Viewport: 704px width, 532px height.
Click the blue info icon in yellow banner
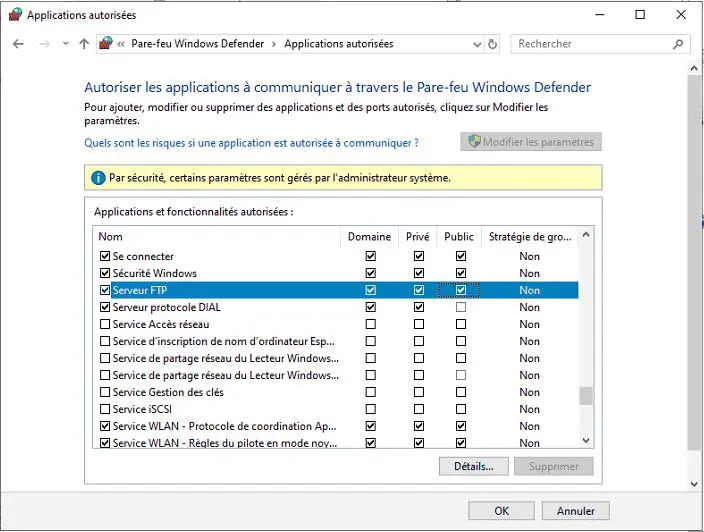98,178
